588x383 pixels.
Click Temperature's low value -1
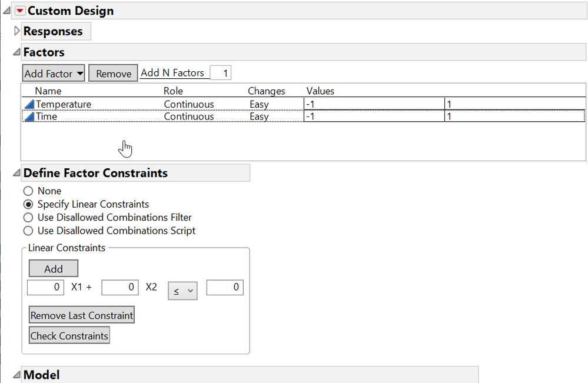click(x=374, y=104)
